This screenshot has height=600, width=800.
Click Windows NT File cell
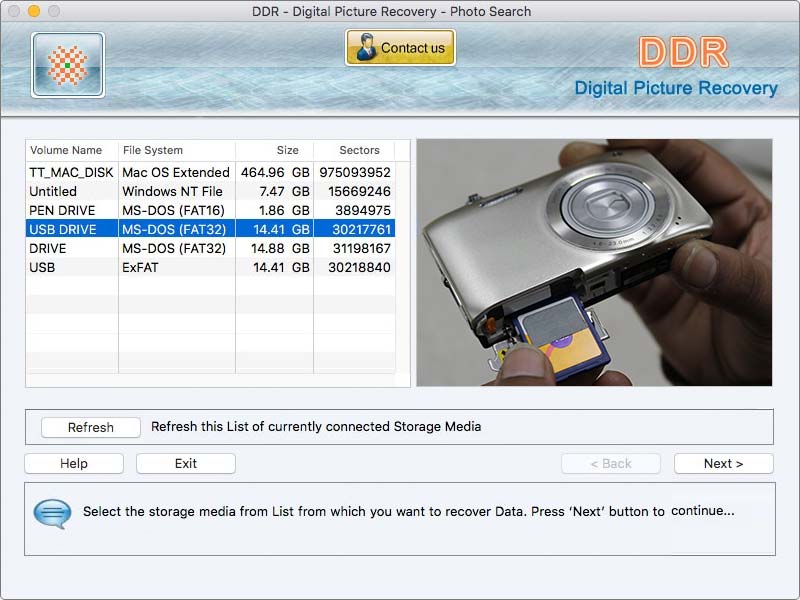(x=172, y=191)
